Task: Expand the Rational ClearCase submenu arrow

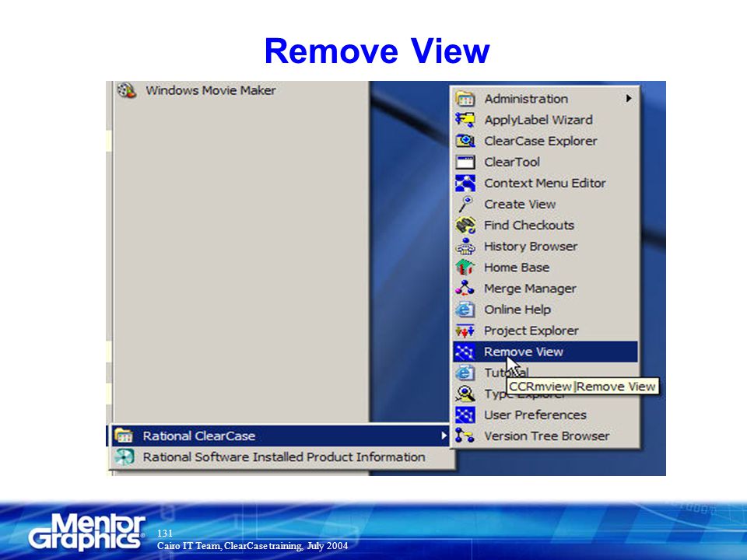Action: pos(443,436)
